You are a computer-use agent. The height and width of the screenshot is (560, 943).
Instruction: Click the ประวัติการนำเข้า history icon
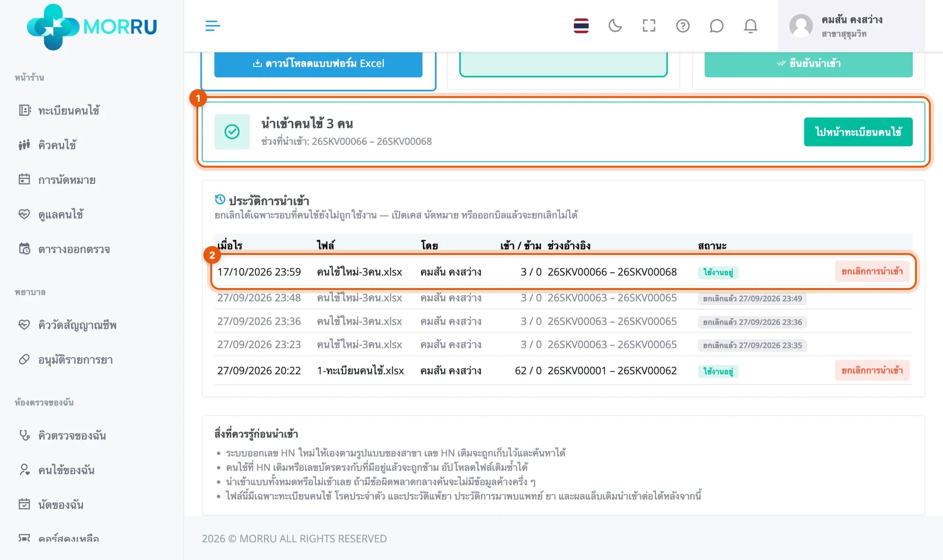pos(220,200)
